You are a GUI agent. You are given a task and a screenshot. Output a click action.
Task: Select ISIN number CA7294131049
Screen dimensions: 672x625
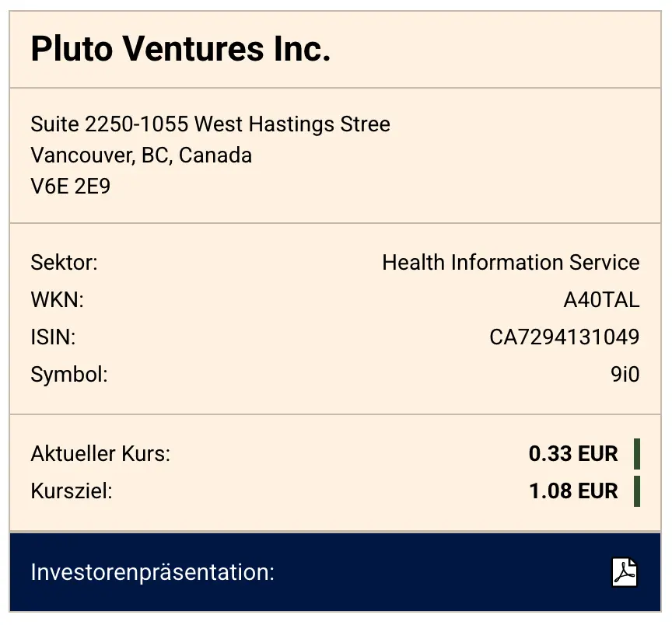(564, 337)
